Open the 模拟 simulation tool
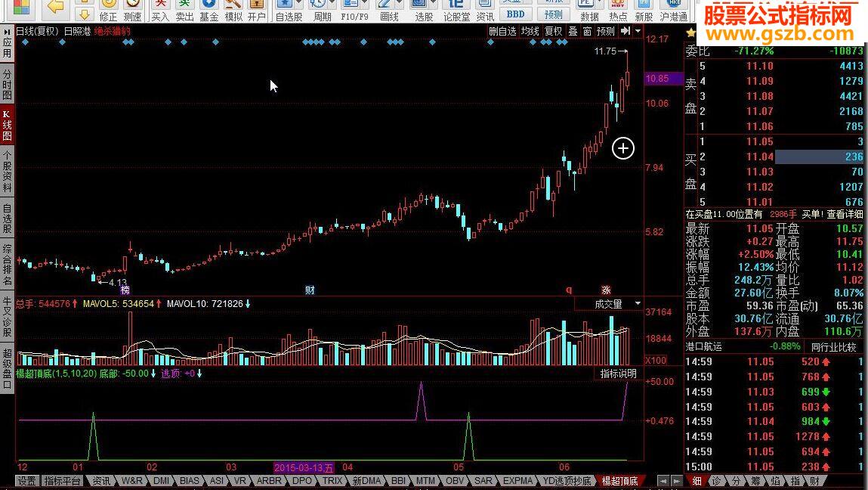Screen dimensions: 868x490 coord(233,11)
